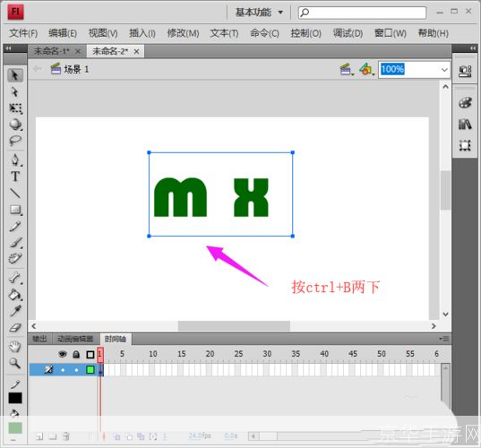Open Modify Onion Markers button
The height and width of the screenshot is (448, 481).
click(x=153, y=436)
